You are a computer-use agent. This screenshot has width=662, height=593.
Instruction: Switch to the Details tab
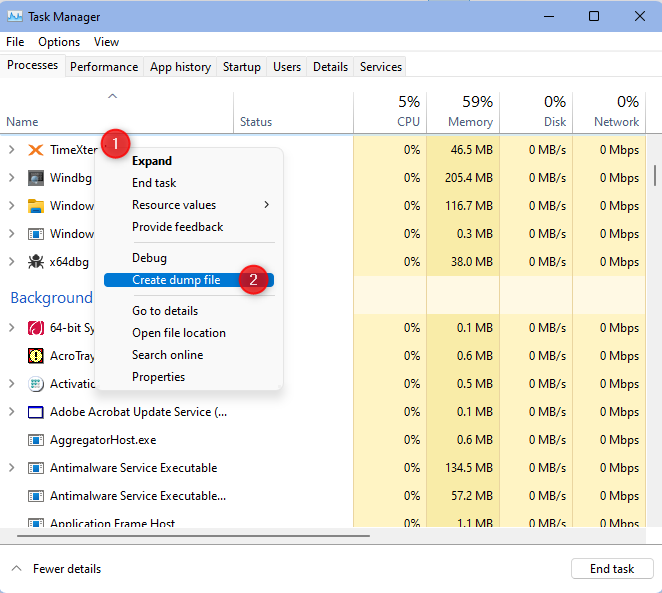330,67
